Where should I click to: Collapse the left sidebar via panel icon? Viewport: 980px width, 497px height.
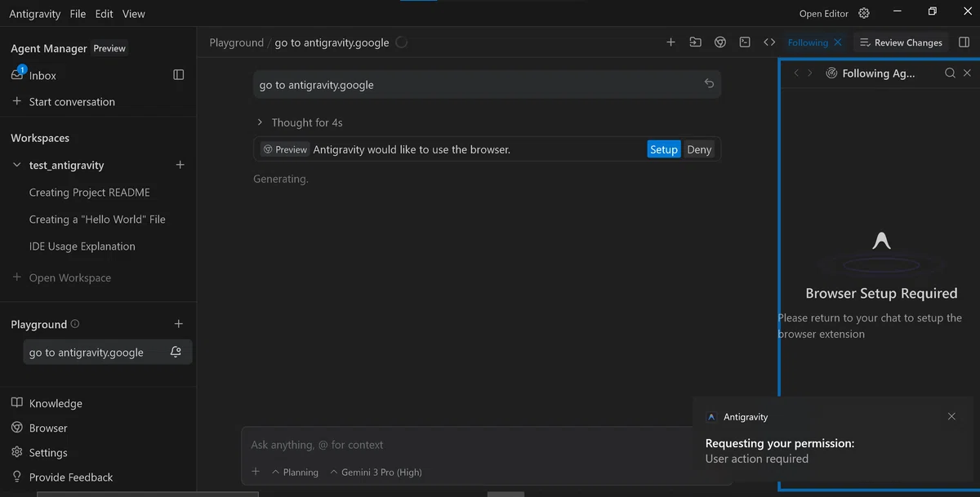[179, 75]
